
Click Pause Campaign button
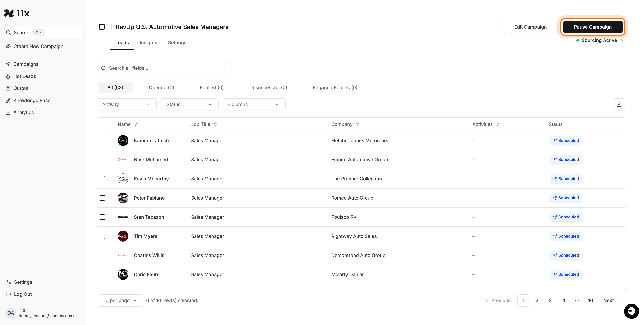point(593,27)
